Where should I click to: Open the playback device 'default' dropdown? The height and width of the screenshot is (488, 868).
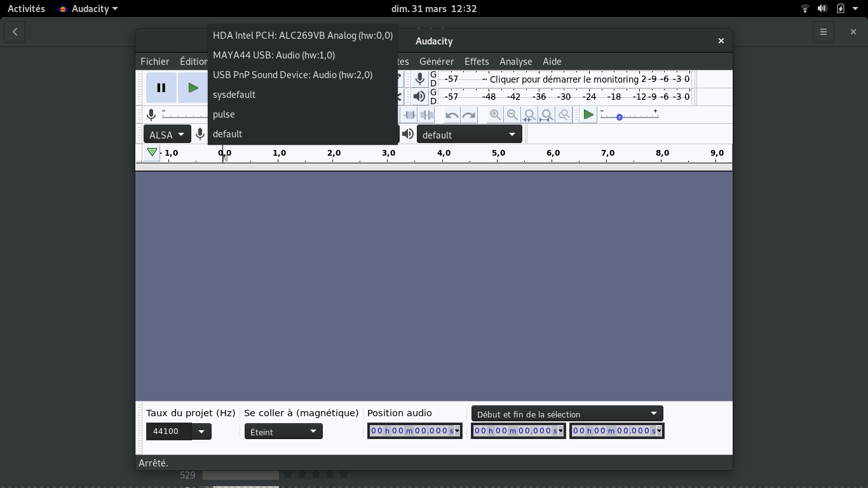pyautogui.click(x=470, y=135)
